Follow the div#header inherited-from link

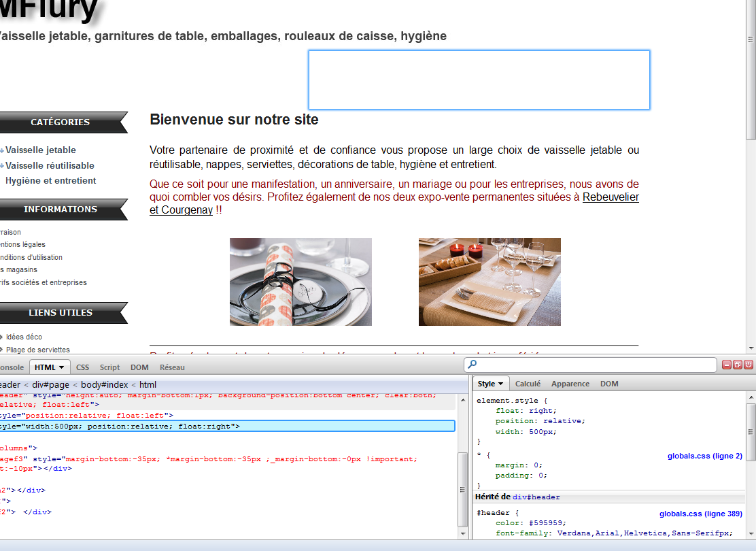[536, 497]
